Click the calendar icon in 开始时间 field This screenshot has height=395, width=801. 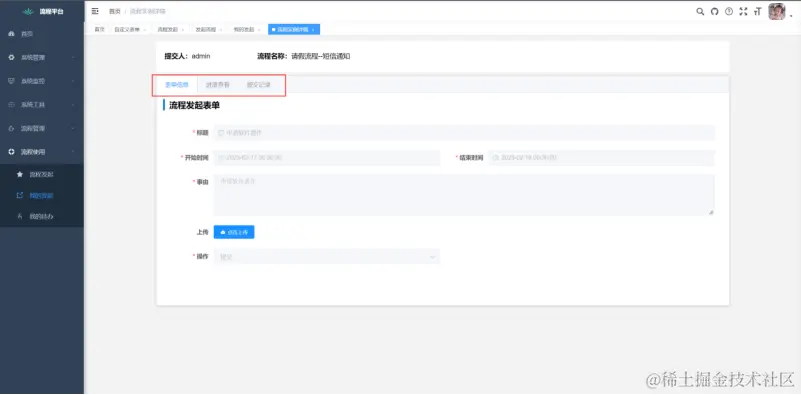click(x=221, y=158)
